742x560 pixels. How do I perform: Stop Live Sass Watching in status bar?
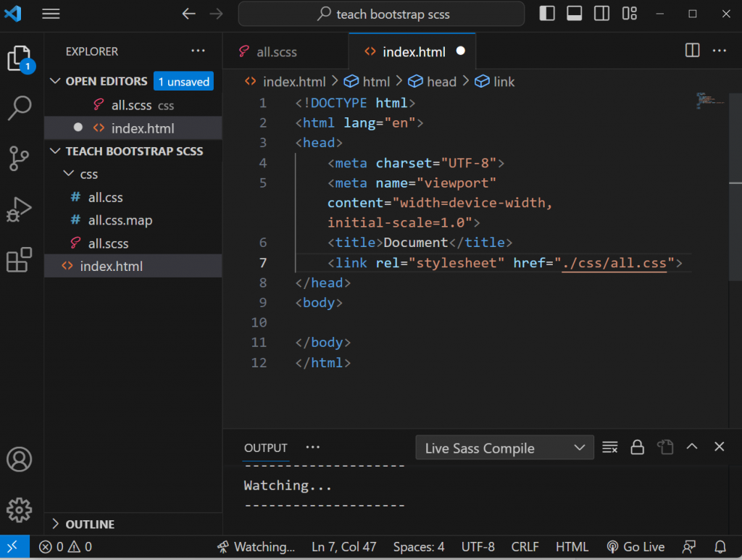256,547
